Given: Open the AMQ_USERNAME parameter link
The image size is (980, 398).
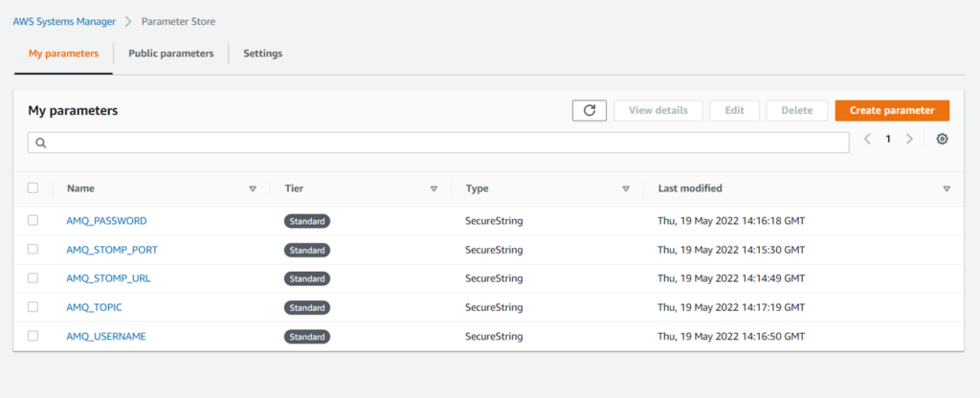Looking at the screenshot, I should (x=106, y=337).
